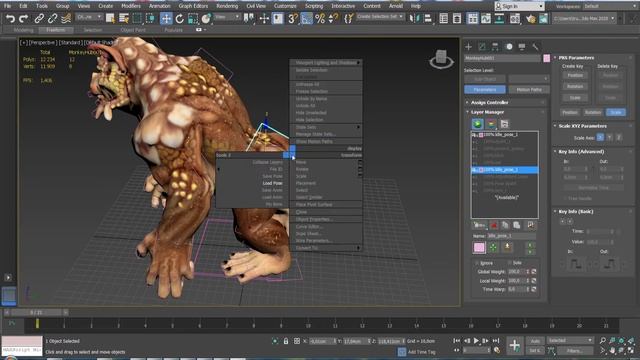This screenshot has height=360, width=640.
Task: Click the time slider handle
Action: coord(36,313)
